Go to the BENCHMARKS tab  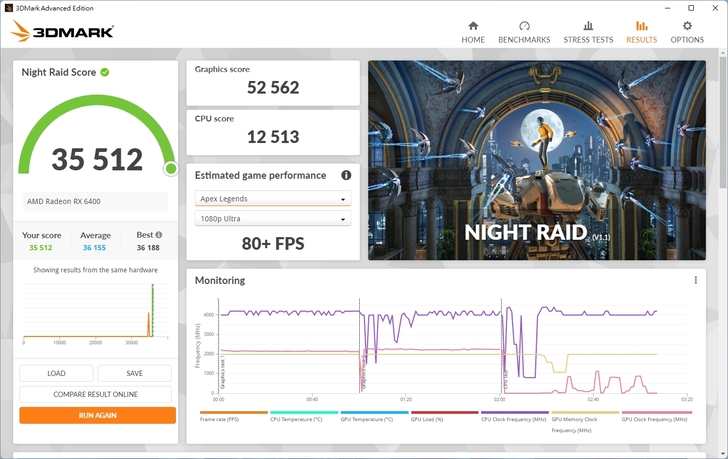click(524, 32)
